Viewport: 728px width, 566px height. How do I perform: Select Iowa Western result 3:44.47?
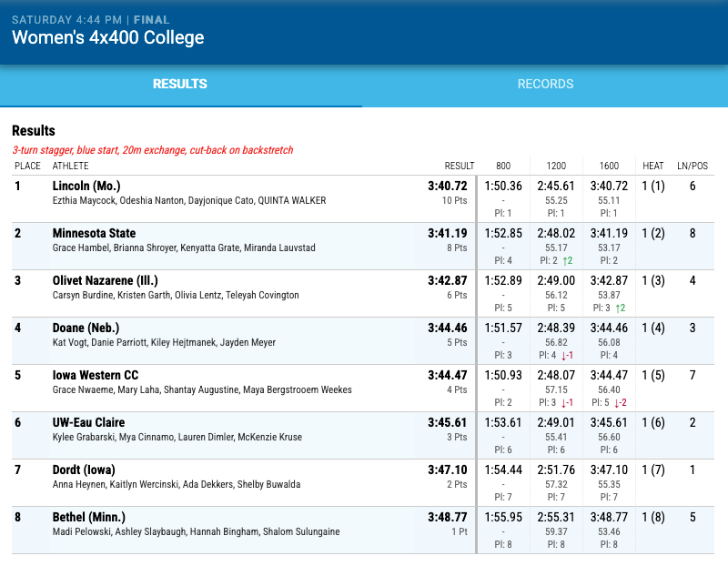tap(447, 376)
